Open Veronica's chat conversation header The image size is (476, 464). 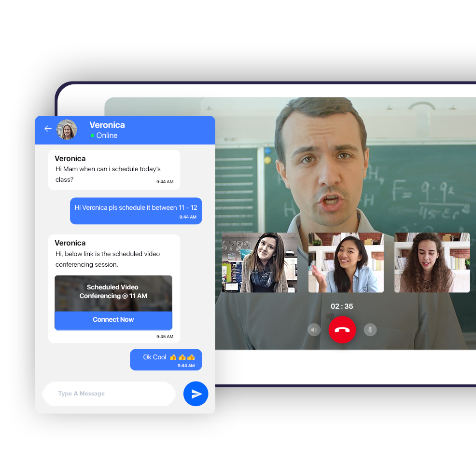coord(107,129)
